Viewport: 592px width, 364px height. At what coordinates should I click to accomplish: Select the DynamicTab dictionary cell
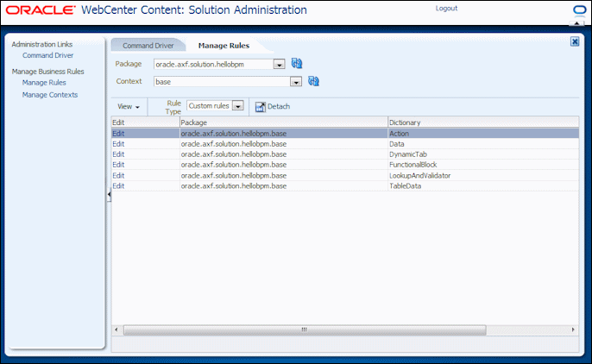point(483,154)
